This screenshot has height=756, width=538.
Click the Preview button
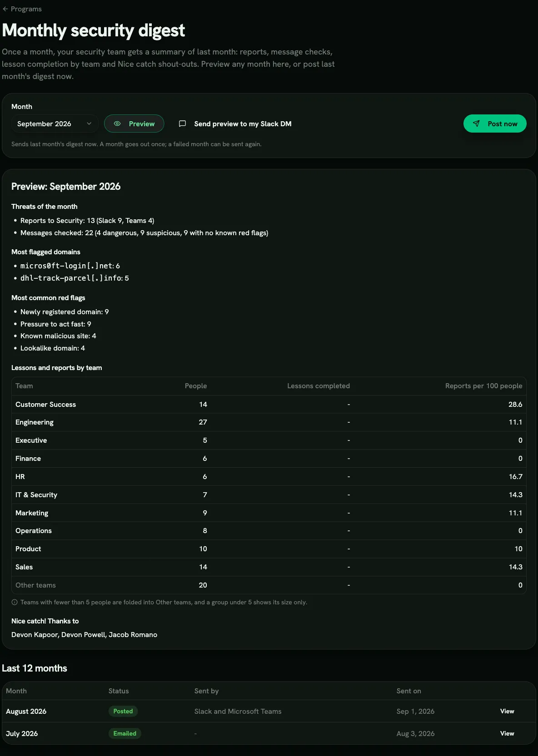click(x=134, y=124)
